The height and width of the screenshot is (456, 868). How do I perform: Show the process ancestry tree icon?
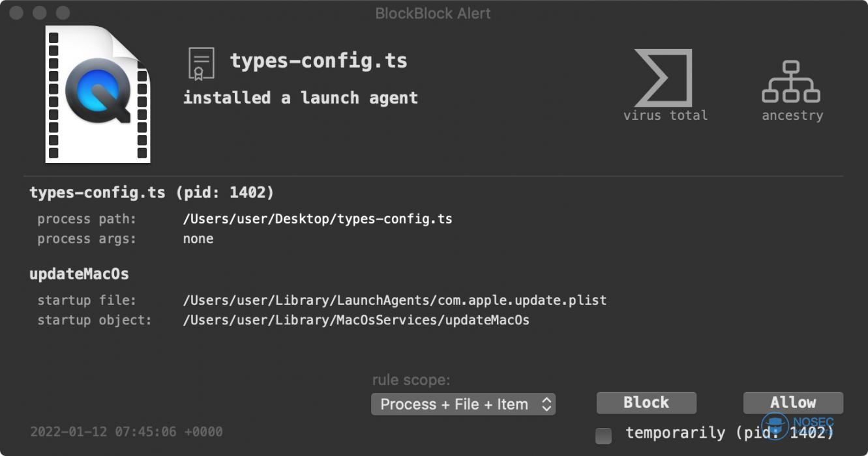[791, 81]
